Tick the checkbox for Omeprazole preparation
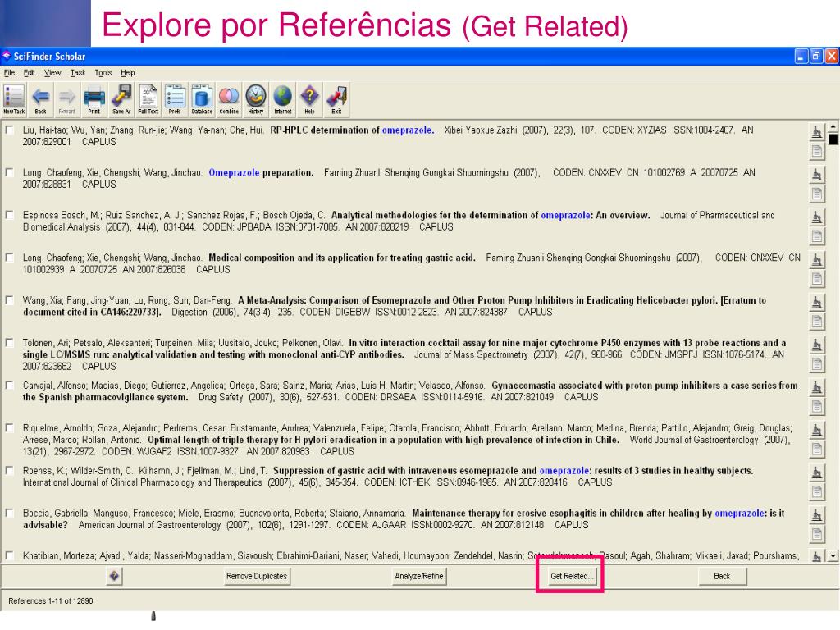 10,172
